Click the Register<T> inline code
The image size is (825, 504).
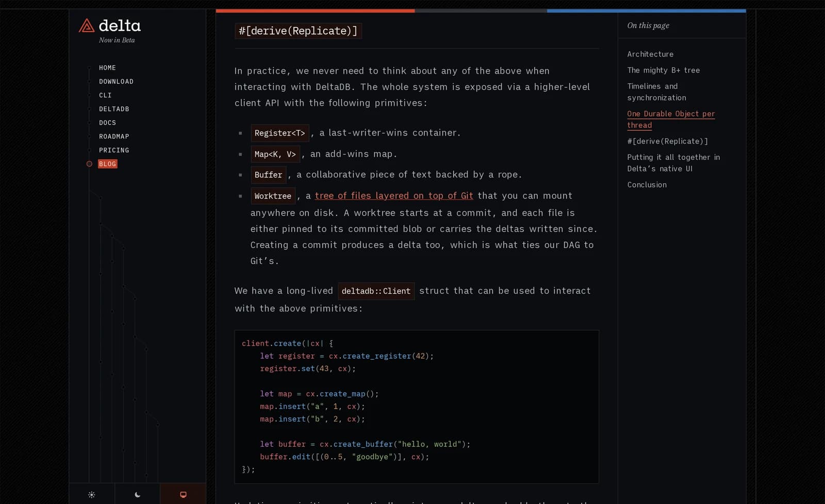280,133
